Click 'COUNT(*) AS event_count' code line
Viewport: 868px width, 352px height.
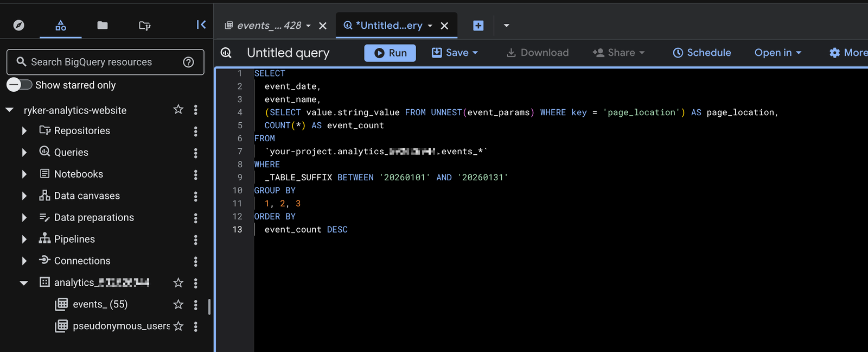coord(324,125)
